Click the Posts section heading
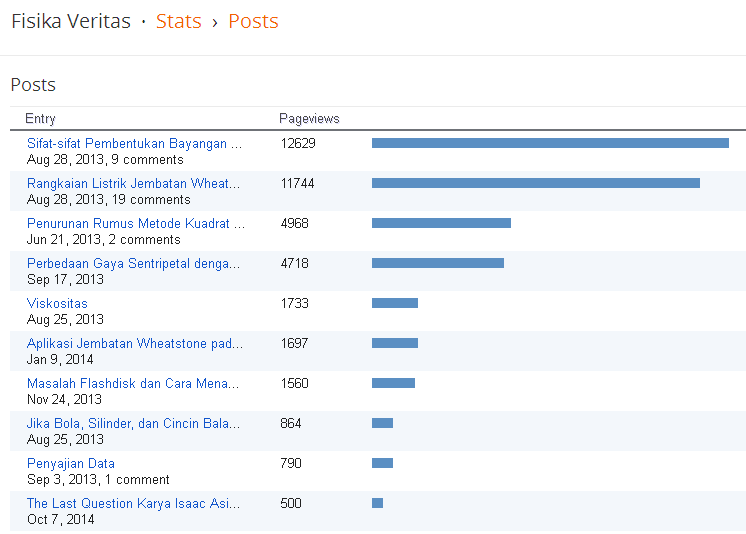 [x=33, y=85]
